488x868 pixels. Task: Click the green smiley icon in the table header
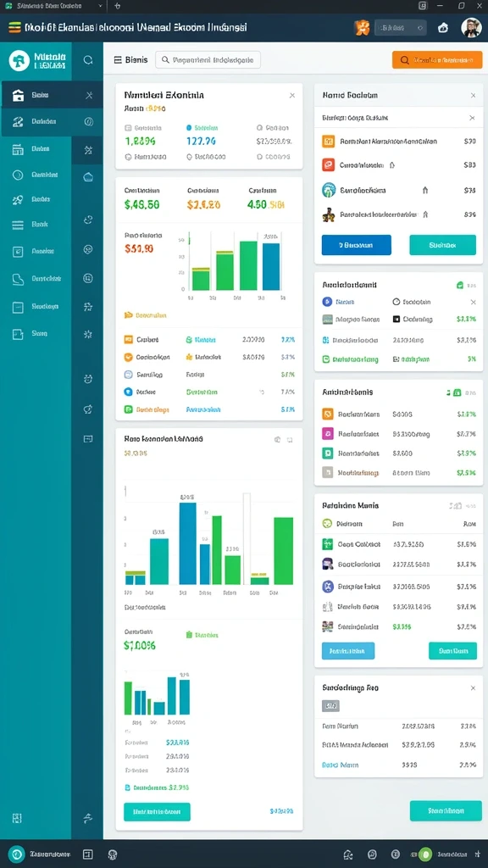[326, 523]
